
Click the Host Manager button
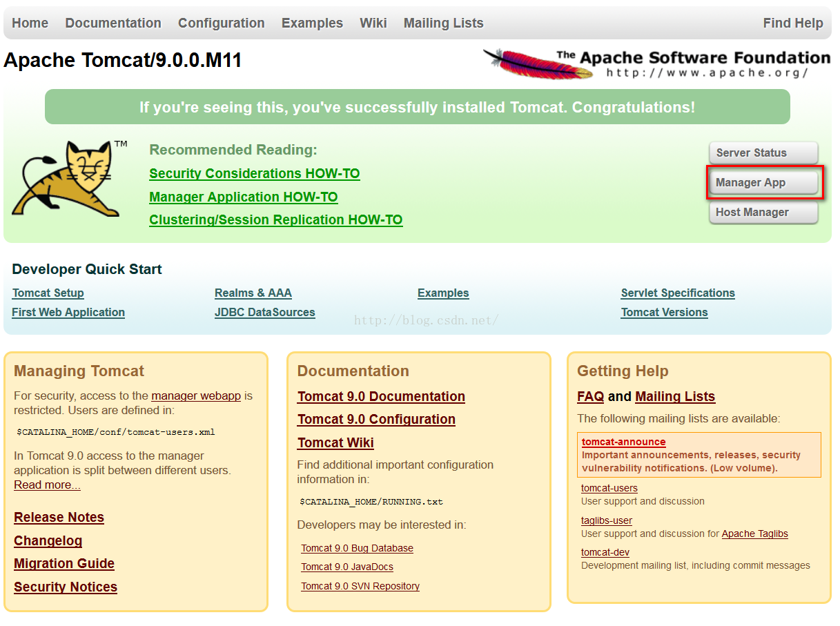coord(763,213)
